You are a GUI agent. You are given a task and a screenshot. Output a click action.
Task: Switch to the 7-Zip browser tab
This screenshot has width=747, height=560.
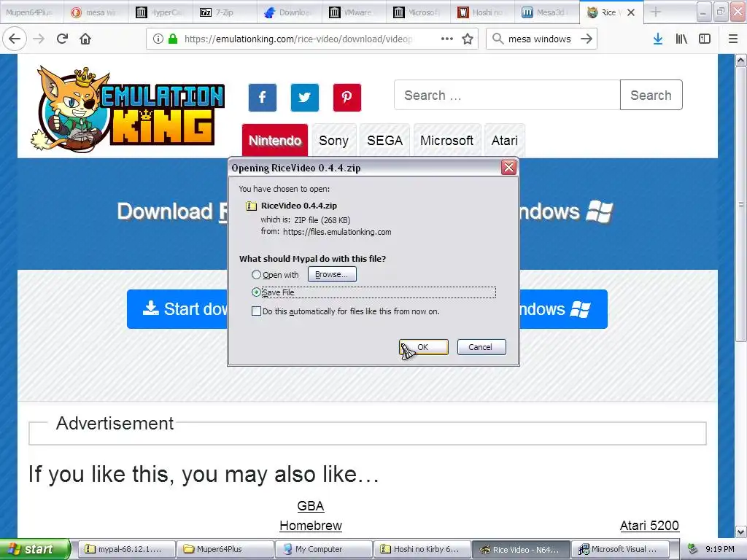tap(225, 12)
